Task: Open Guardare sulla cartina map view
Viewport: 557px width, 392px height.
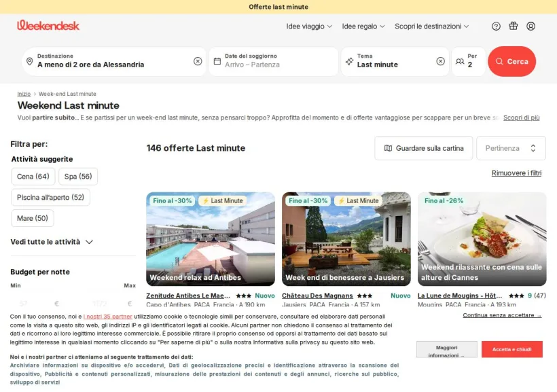Action: click(x=423, y=148)
